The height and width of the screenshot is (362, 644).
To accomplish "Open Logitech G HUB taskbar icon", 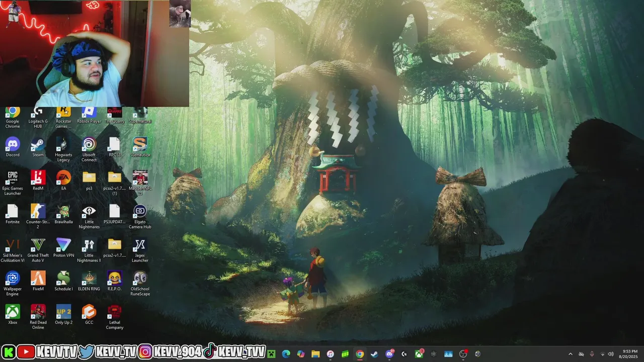I will click(x=404, y=354).
